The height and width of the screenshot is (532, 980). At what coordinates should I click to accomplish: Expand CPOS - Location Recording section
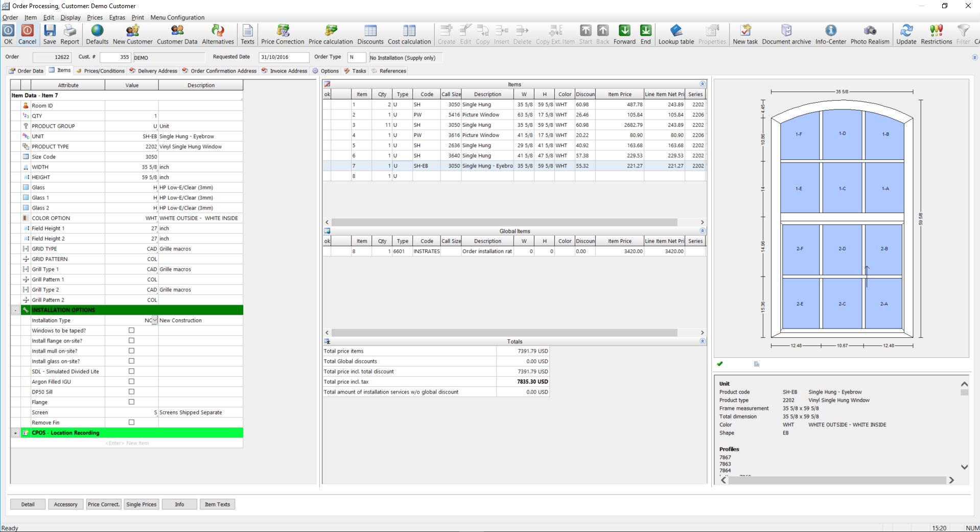point(15,433)
